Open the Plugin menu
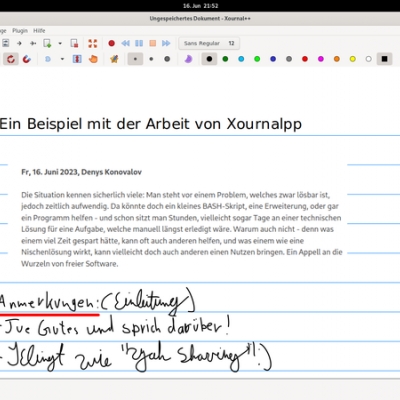 click(x=20, y=31)
